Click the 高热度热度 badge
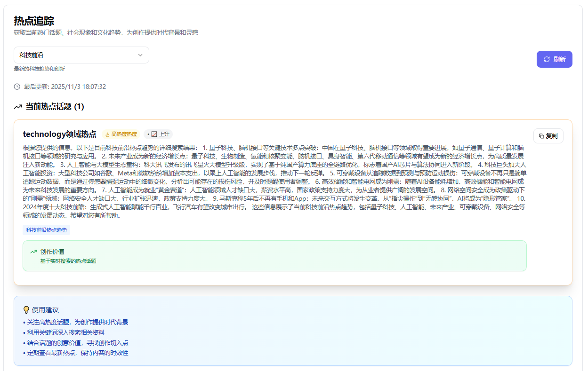 pos(121,134)
